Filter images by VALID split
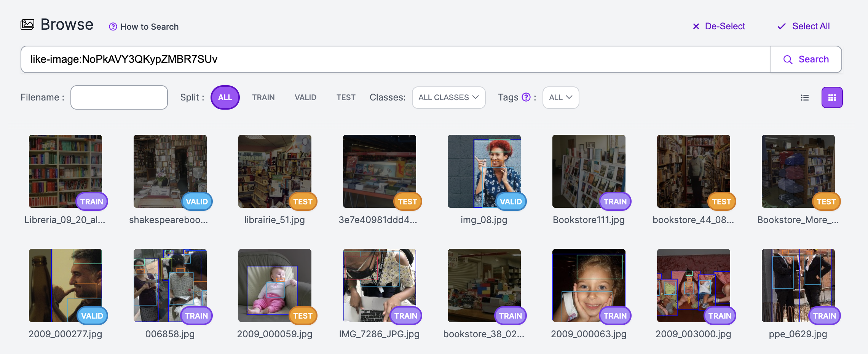This screenshot has height=354, width=868. tap(305, 97)
